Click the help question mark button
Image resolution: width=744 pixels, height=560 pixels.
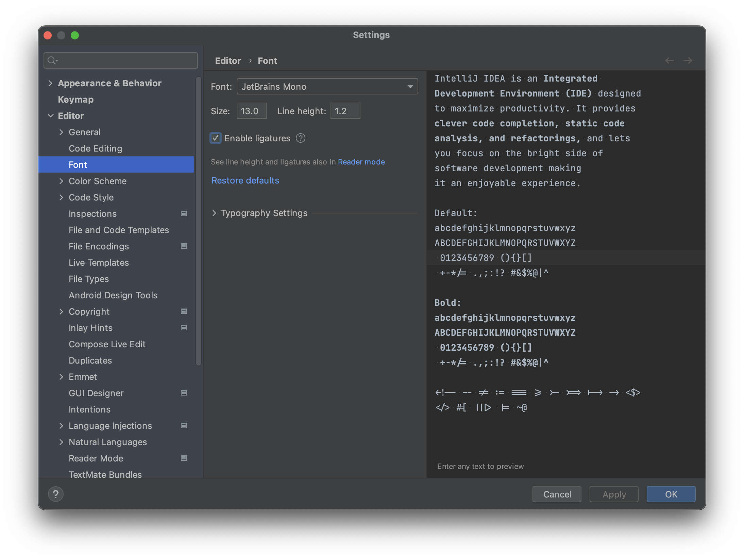[56, 494]
